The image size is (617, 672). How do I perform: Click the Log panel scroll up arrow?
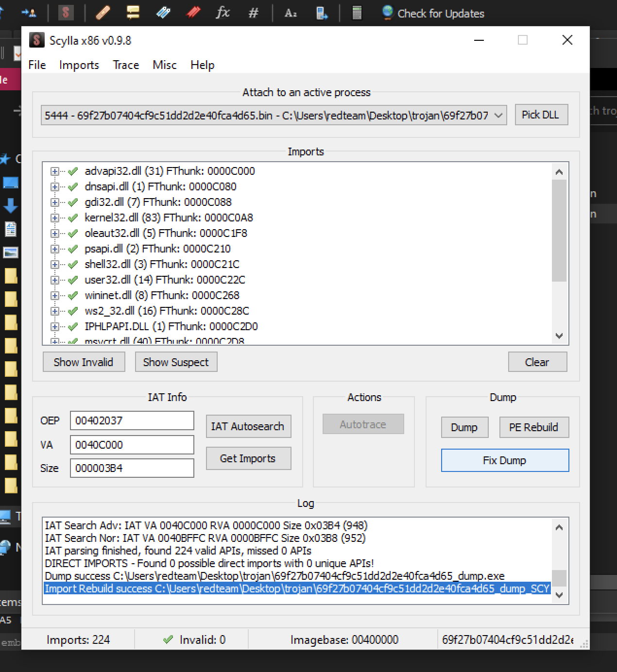click(559, 527)
